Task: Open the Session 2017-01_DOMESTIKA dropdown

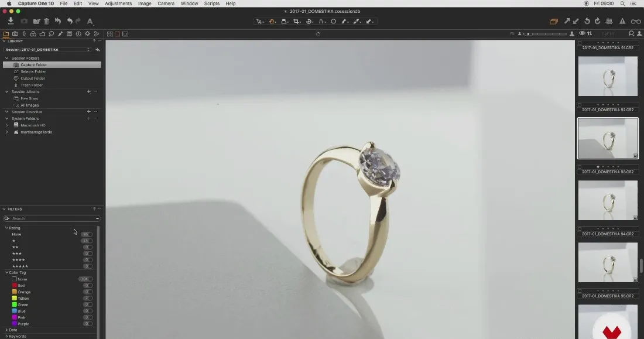Action: [47, 50]
